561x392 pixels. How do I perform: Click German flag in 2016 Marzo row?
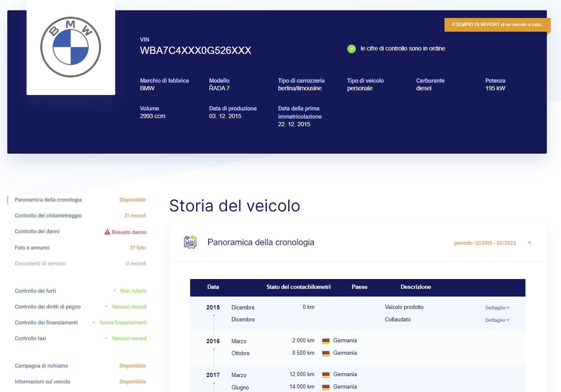click(326, 341)
